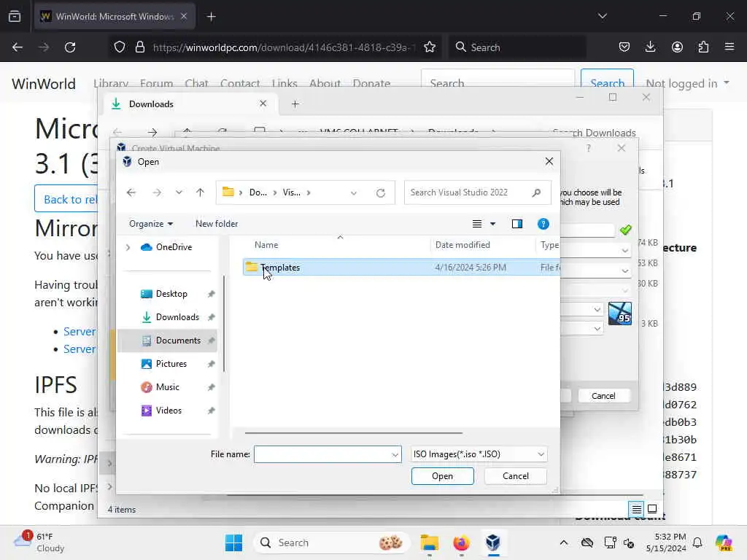Bookmark this page with star icon

click(x=430, y=47)
